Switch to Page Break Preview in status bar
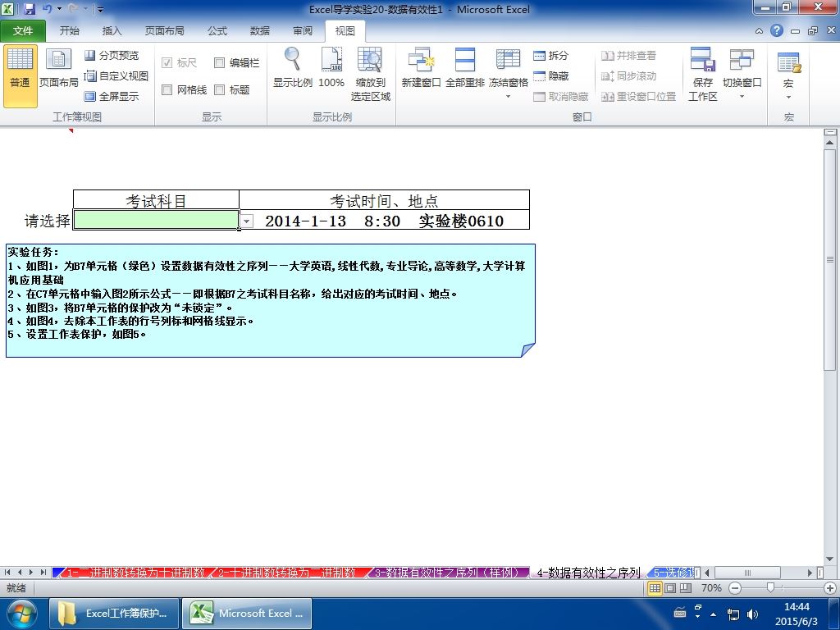 (686, 588)
